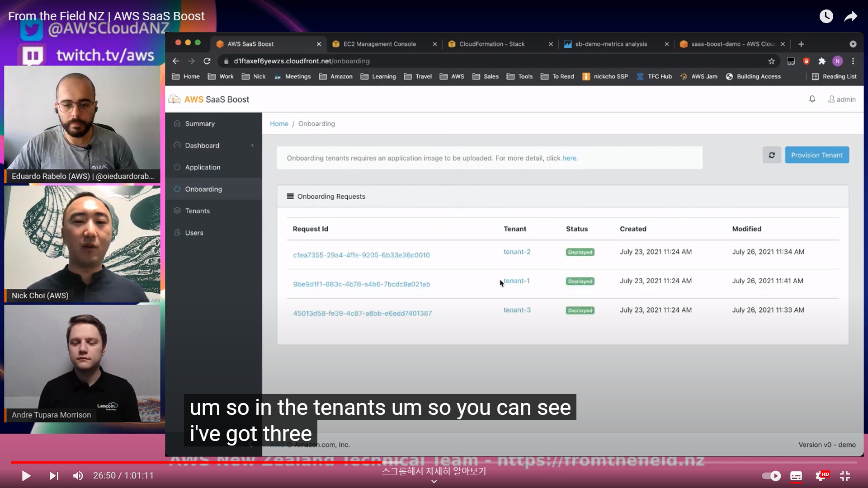Screen dimensions: 868x488
Task: Exit fullscreen mode
Action: [844, 475]
